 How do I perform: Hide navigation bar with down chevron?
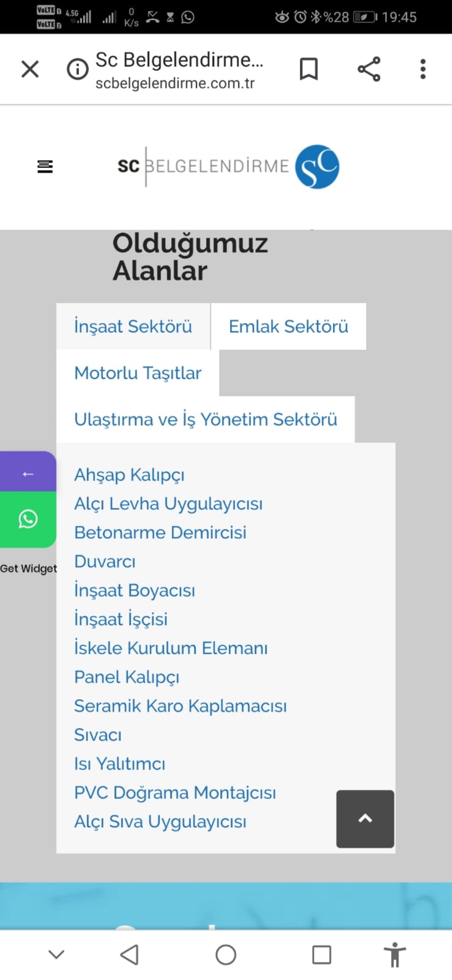56,955
